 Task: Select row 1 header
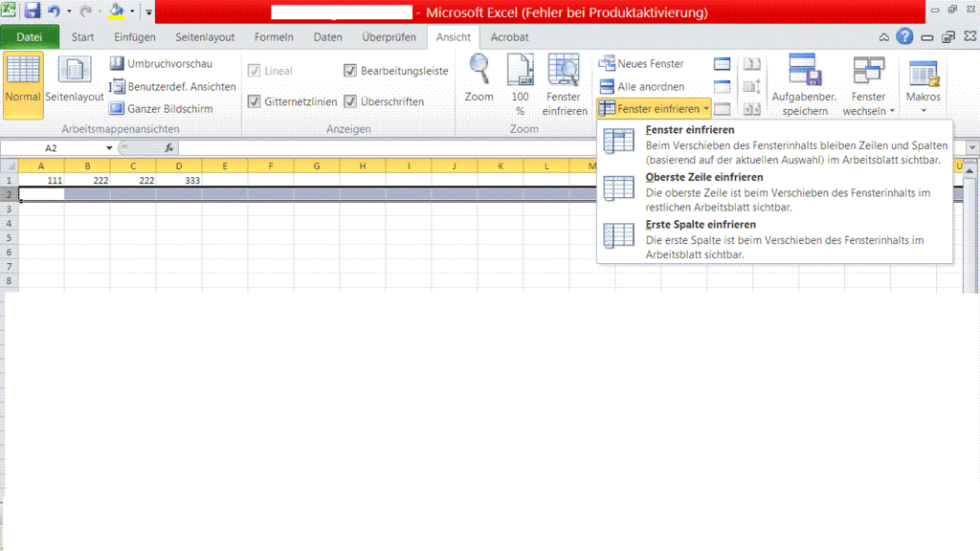click(x=9, y=180)
